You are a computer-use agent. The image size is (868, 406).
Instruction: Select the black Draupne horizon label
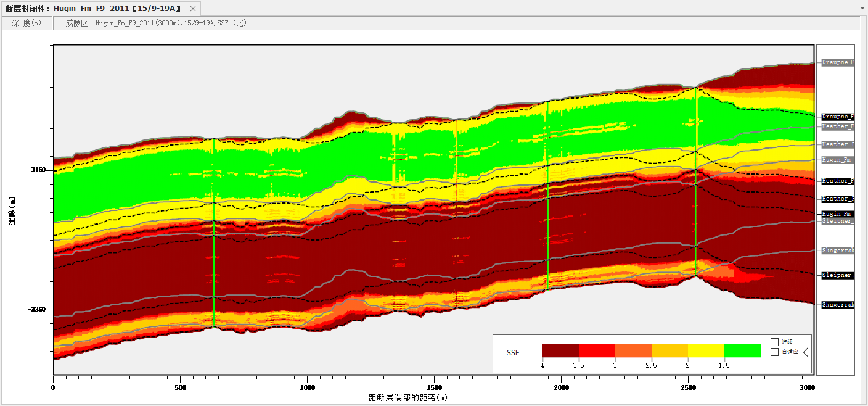[838, 117]
